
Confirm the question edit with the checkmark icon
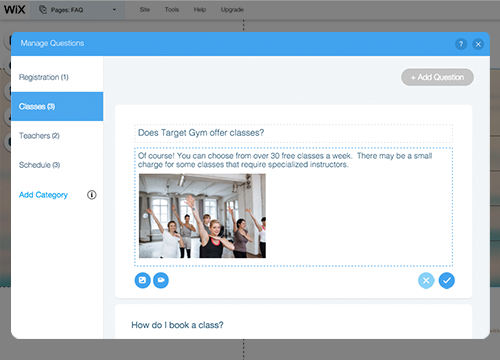pyautogui.click(x=447, y=281)
